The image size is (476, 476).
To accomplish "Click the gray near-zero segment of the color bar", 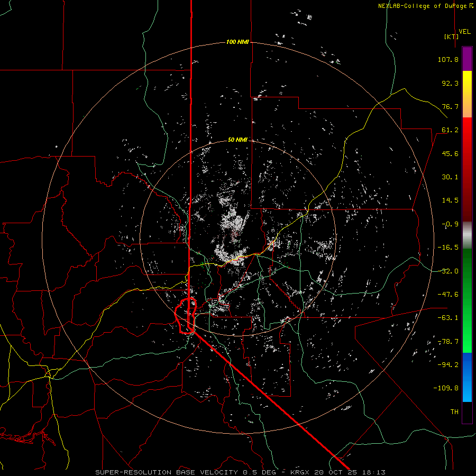I will tap(467, 235).
